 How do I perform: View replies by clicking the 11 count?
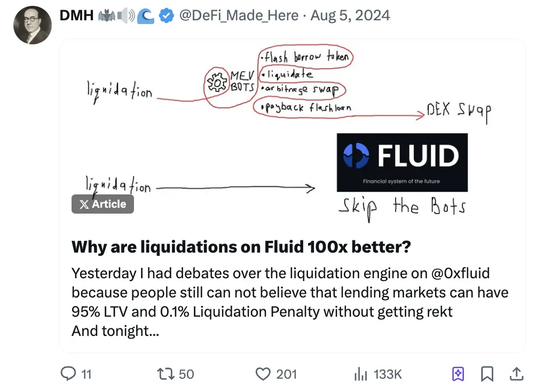85,374
